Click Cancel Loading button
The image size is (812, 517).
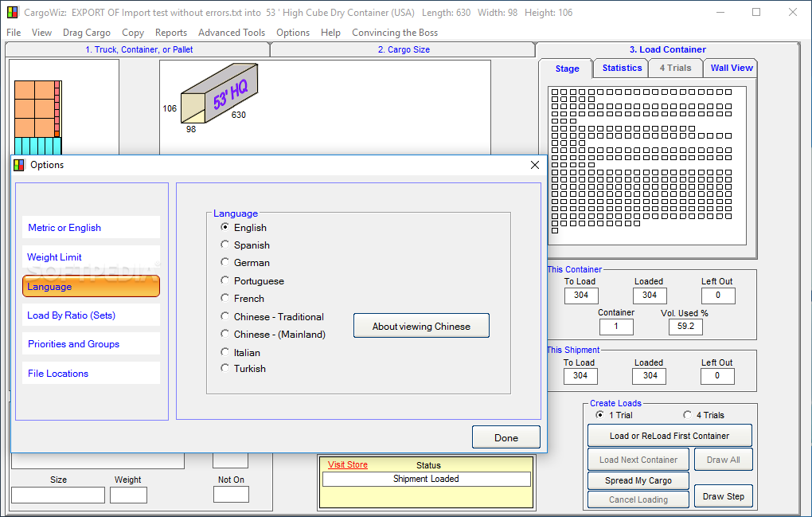coord(638,499)
